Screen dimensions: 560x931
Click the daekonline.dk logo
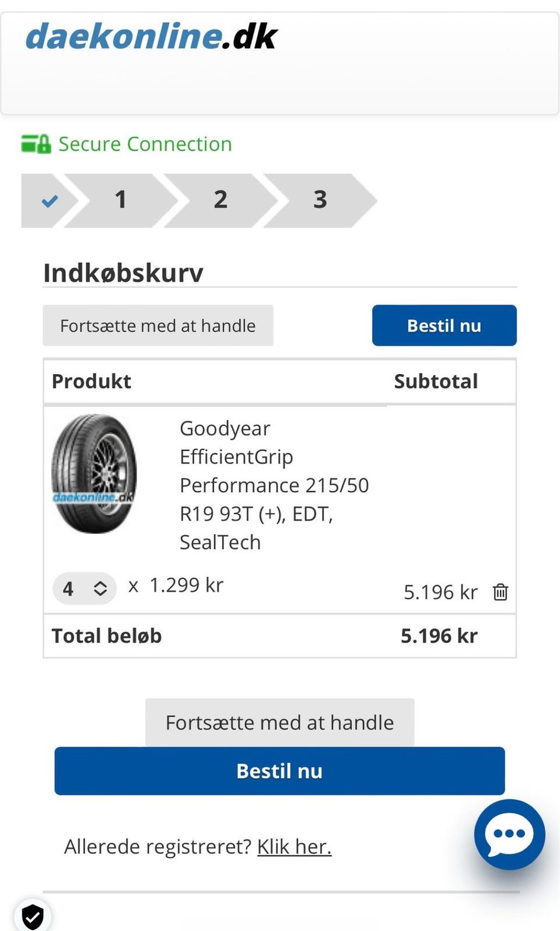[x=151, y=37]
